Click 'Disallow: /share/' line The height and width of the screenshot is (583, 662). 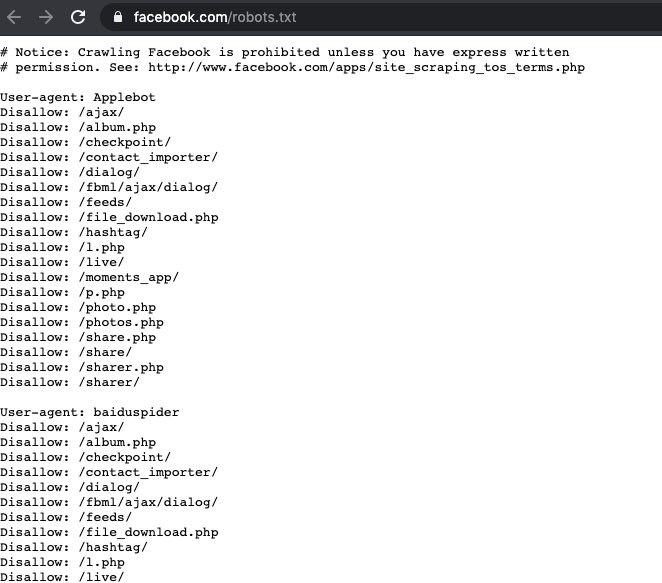pos(66,352)
